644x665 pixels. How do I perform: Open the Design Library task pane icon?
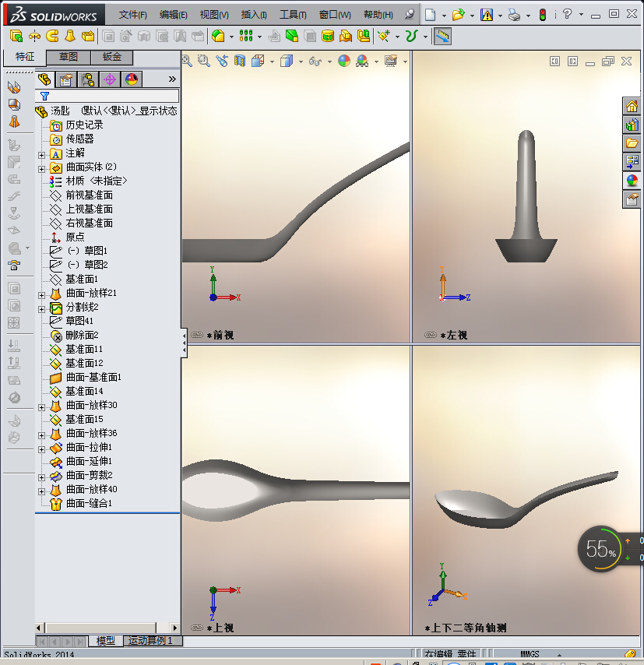[632, 125]
